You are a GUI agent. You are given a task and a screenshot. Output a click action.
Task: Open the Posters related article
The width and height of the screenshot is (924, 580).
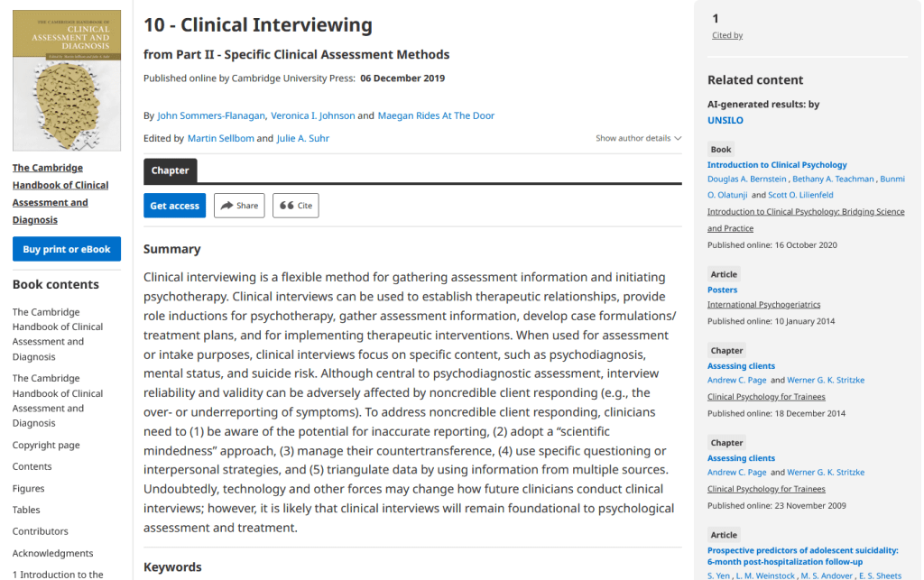point(722,290)
